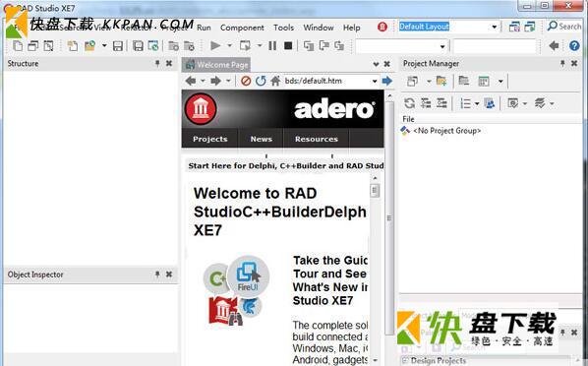Click the Project Manager refresh icon
The width and height of the screenshot is (588, 366).
coord(409,103)
